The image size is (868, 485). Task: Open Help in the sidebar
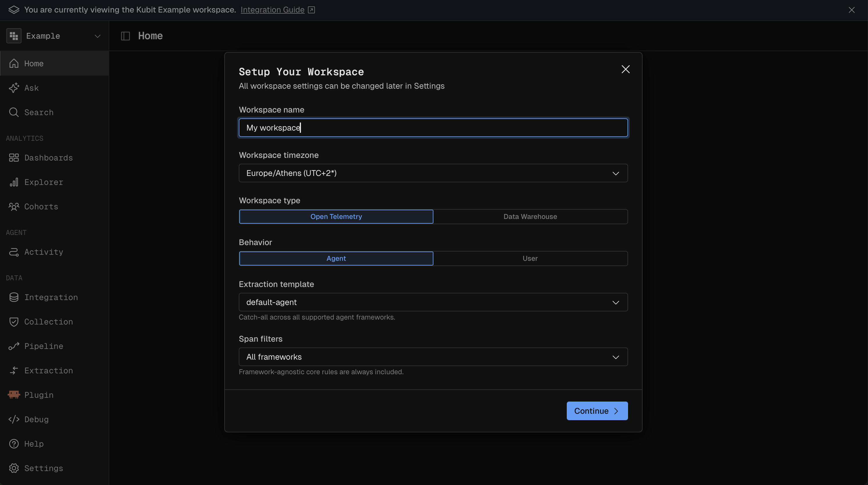54,443
